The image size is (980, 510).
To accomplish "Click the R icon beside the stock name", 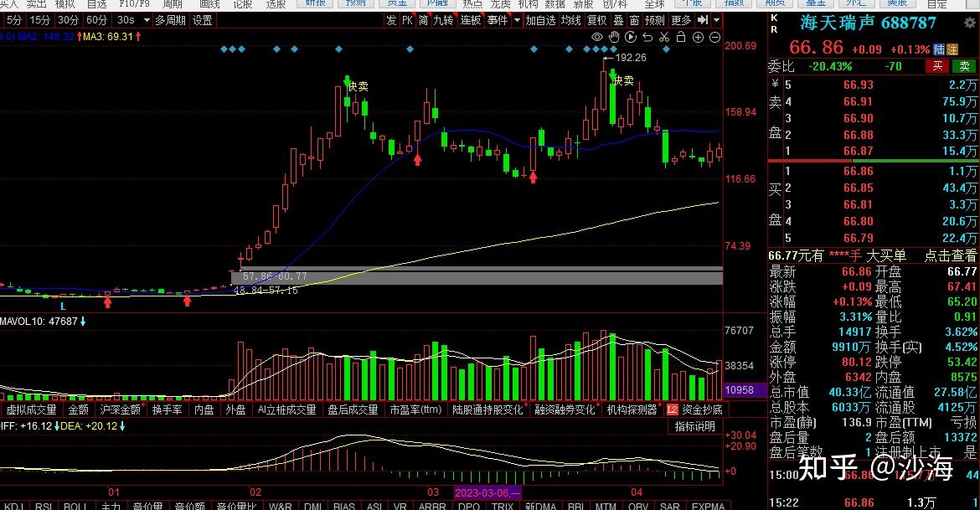I will click(x=775, y=29).
